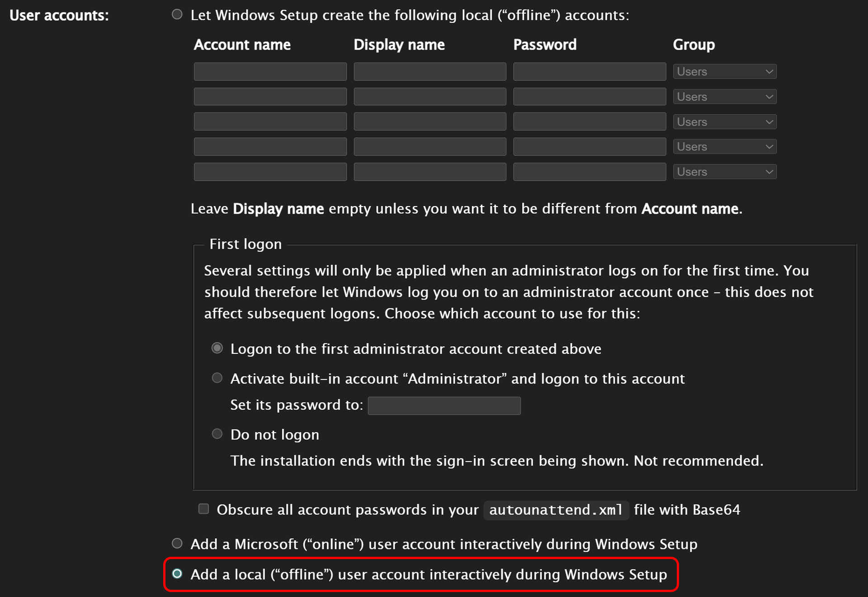Viewport: 868px width, 597px height.
Task: Click the second row Account name field
Action: 270,97
